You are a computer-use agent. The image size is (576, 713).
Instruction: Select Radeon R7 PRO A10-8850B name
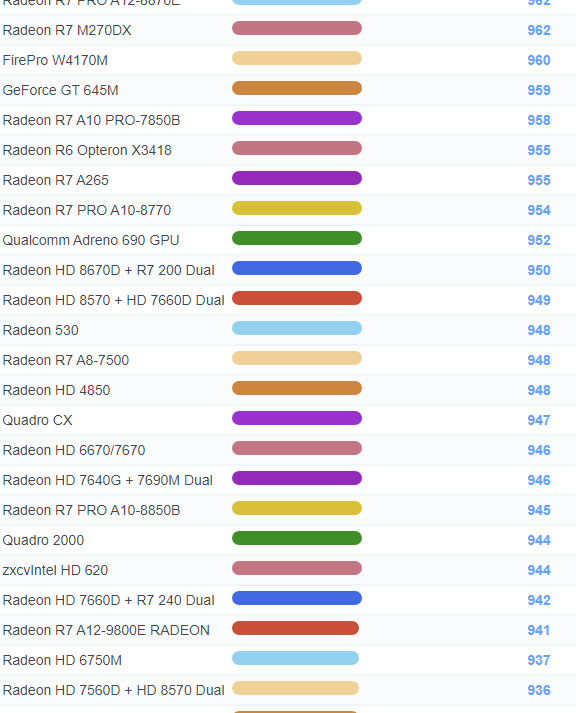click(91, 510)
